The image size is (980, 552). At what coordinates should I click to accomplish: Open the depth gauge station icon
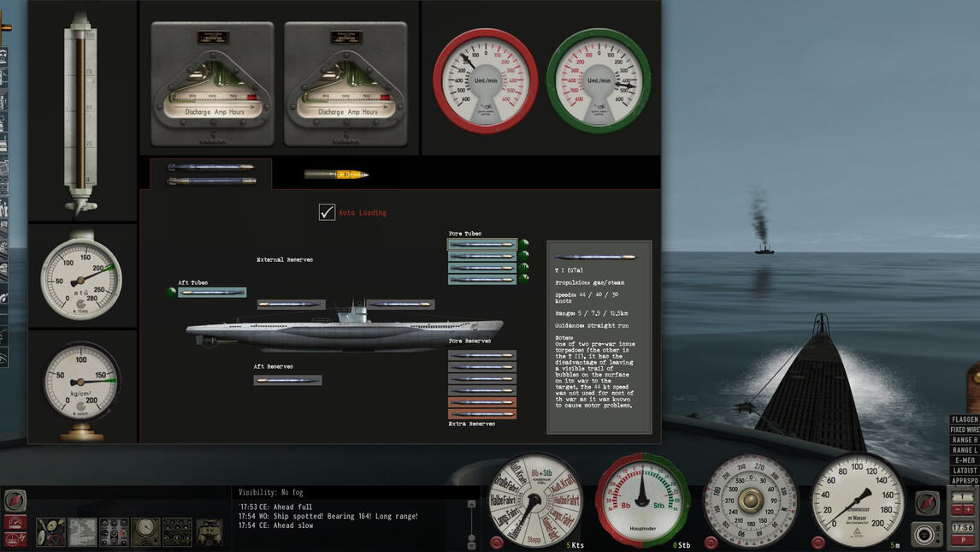coord(145,529)
